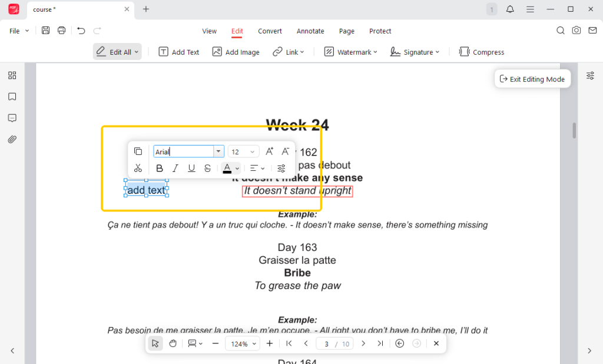The height and width of the screenshot is (364, 603).
Task: Switch to the Convert tab
Action: (x=270, y=31)
